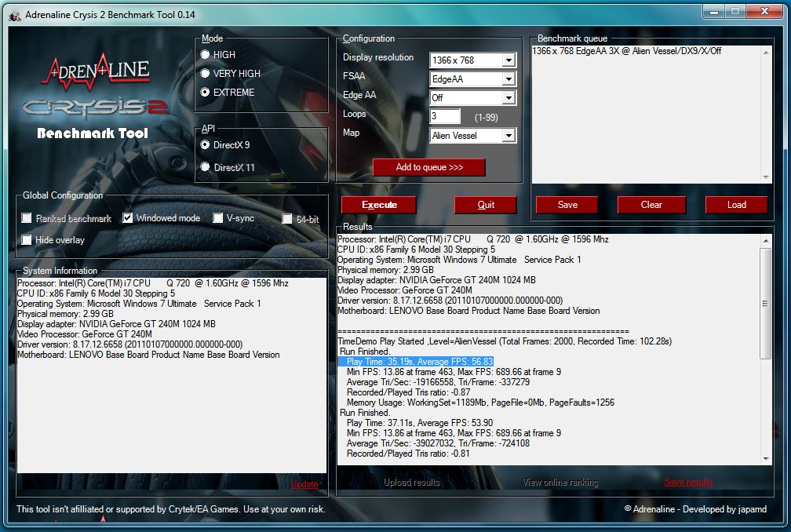Click the Save results link
The height and width of the screenshot is (532, 791).
click(x=688, y=482)
